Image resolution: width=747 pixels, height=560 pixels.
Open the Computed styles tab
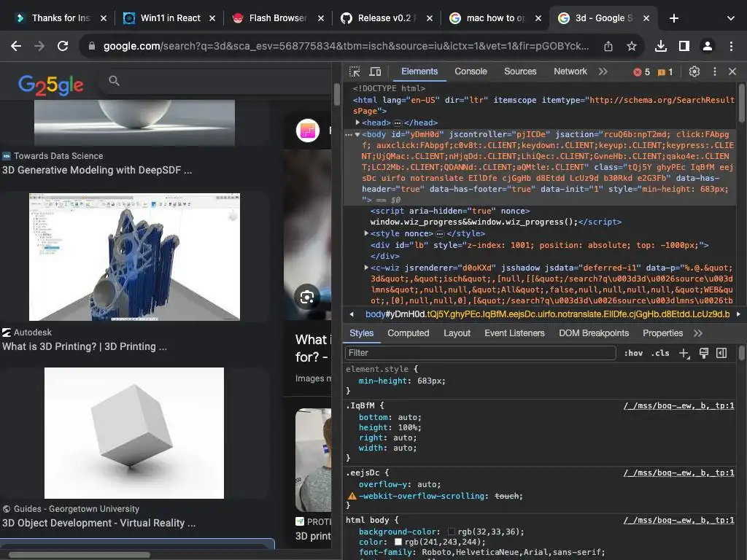point(409,333)
